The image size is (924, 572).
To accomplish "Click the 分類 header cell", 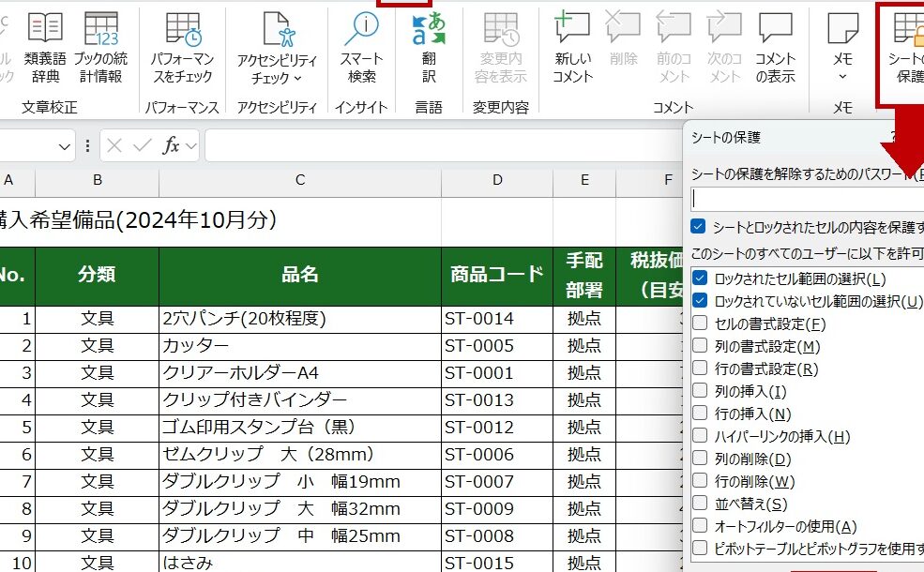I will coord(98,275).
